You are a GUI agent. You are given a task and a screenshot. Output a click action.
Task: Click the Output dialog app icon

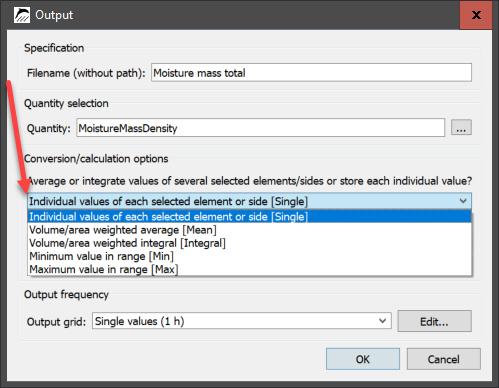(x=22, y=15)
